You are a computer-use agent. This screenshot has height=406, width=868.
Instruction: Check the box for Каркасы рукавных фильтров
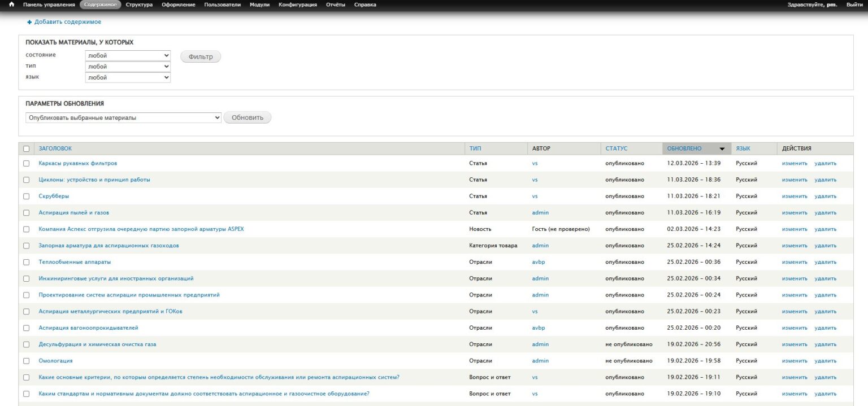tap(26, 163)
